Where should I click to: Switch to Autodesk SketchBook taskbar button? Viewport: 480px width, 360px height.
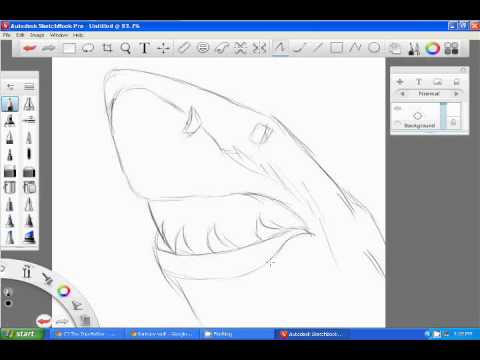coord(312,334)
